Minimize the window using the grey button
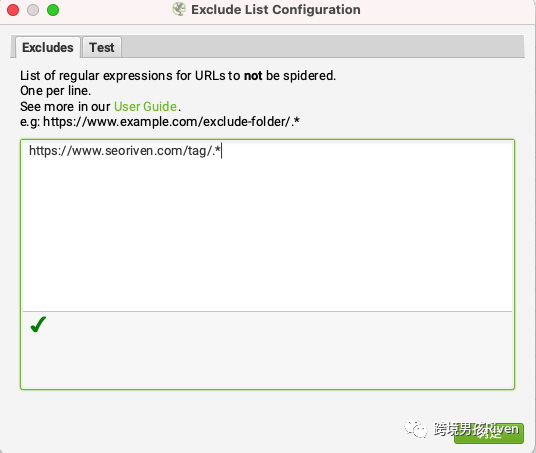 [33, 10]
